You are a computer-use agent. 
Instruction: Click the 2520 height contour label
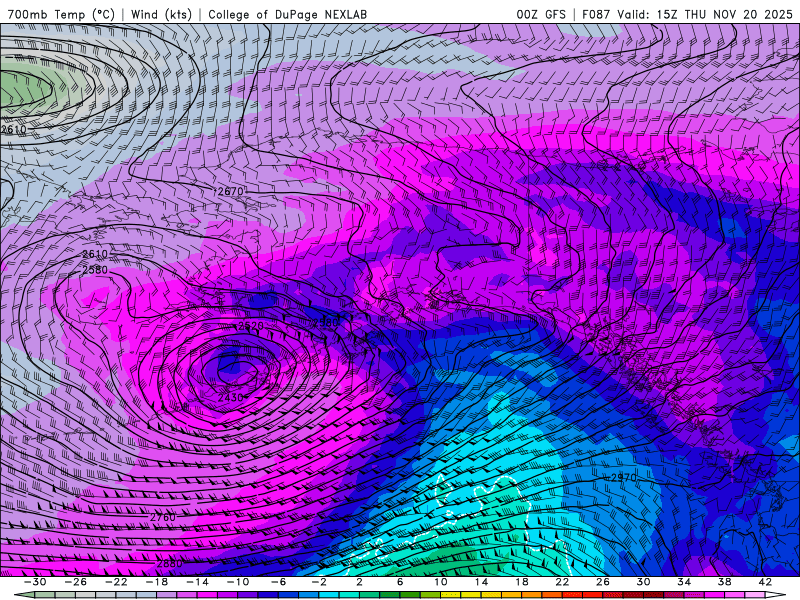(x=251, y=326)
